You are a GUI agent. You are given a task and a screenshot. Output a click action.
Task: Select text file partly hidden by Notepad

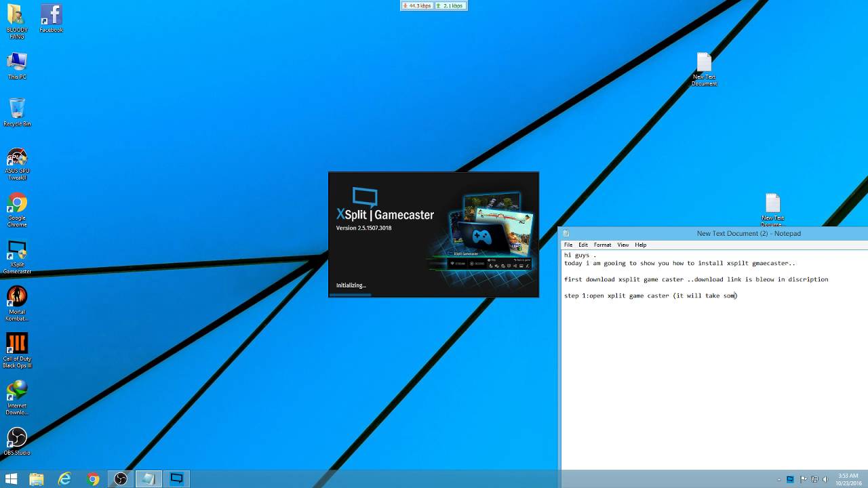[772, 210]
